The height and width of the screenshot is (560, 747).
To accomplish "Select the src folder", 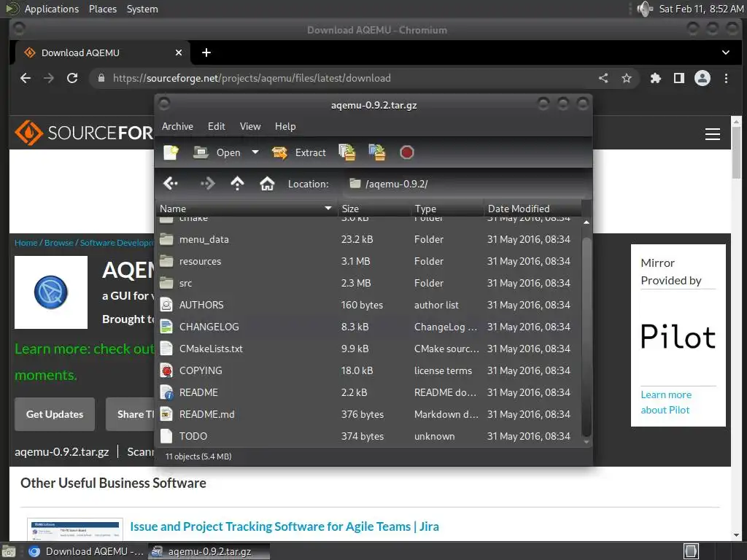I will click(x=368, y=284).
